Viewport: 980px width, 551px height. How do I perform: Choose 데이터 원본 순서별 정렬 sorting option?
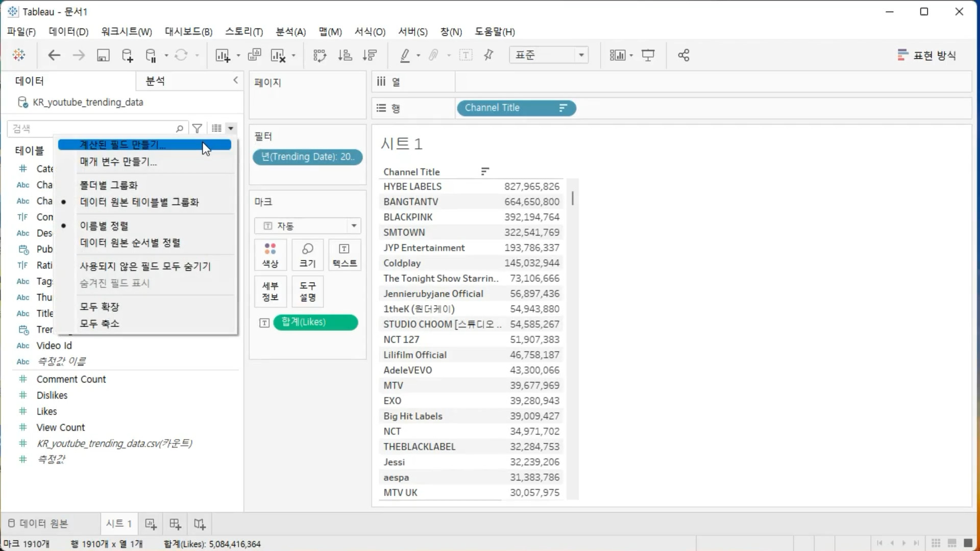pos(130,243)
